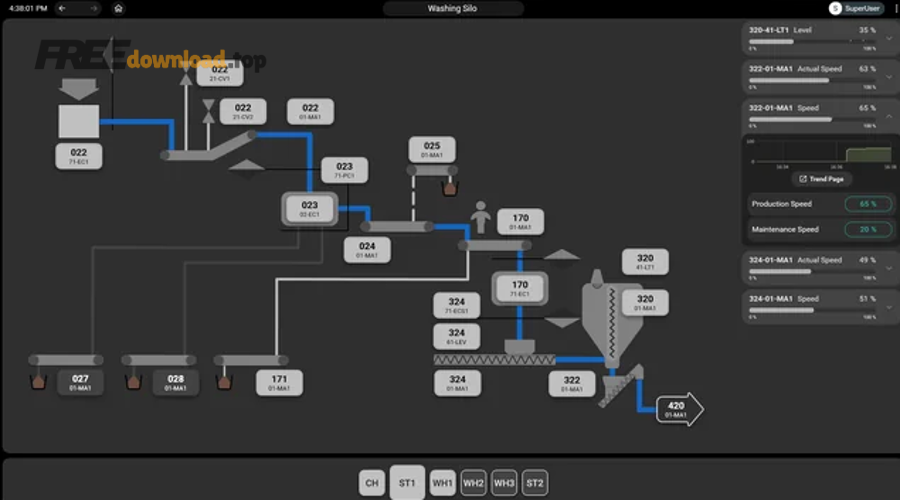This screenshot has height=500, width=900.
Task: Click the up triangle above 170 71-EC1
Action: tap(561, 254)
